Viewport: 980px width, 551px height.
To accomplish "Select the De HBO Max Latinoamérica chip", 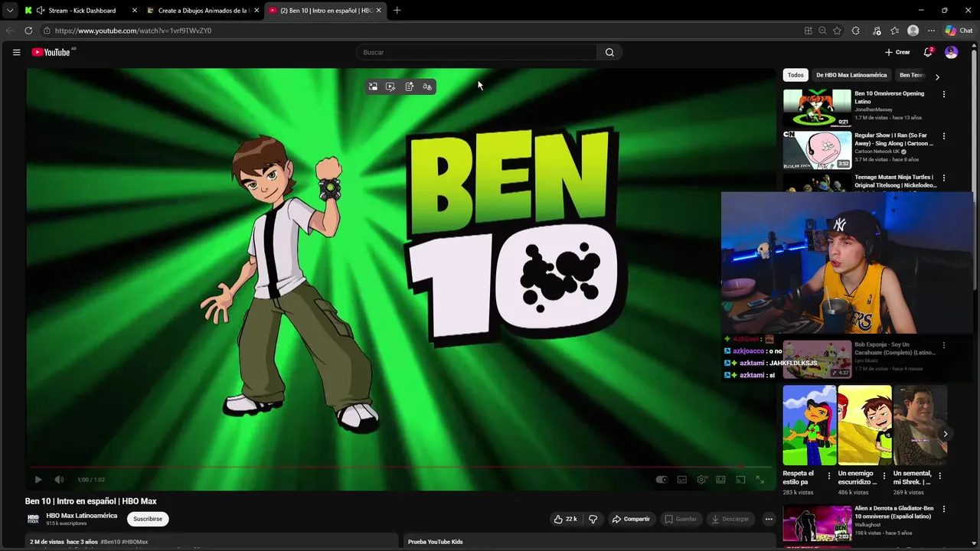I will (851, 75).
